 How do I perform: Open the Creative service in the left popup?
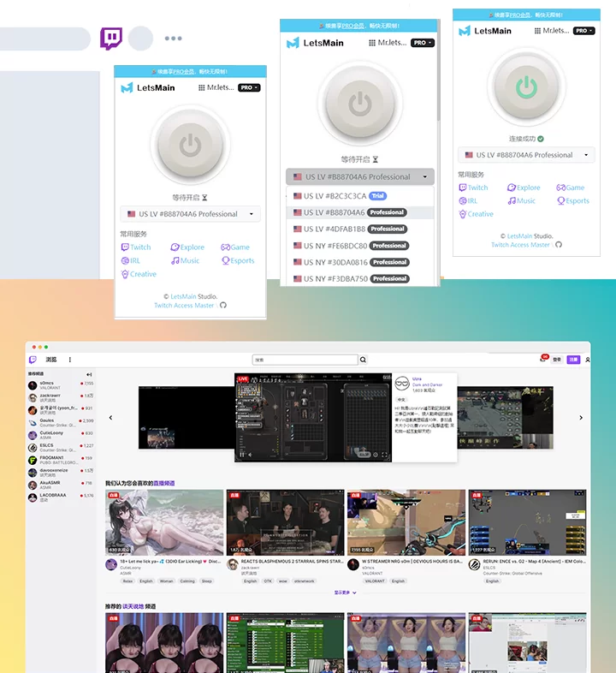tap(139, 274)
